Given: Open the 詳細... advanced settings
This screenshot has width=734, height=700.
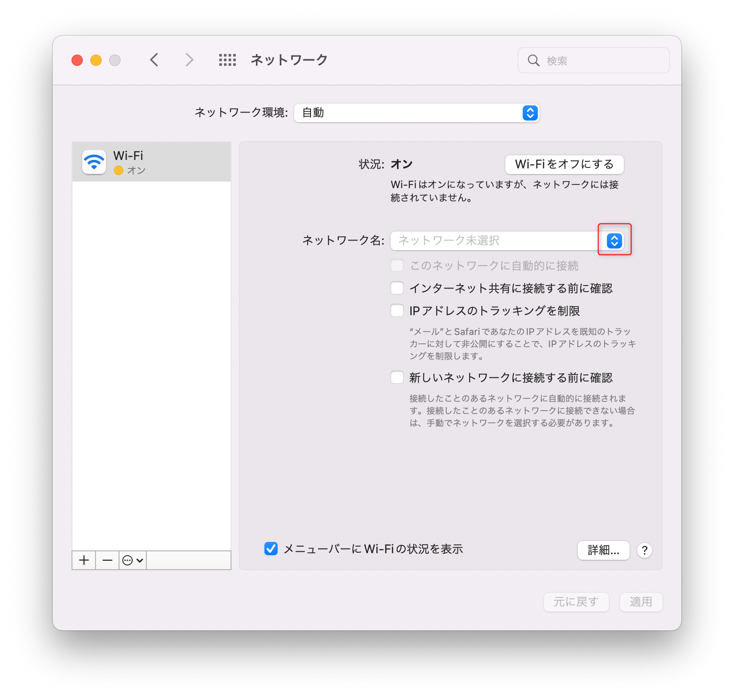Looking at the screenshot, I should click(x=603, y=550).
